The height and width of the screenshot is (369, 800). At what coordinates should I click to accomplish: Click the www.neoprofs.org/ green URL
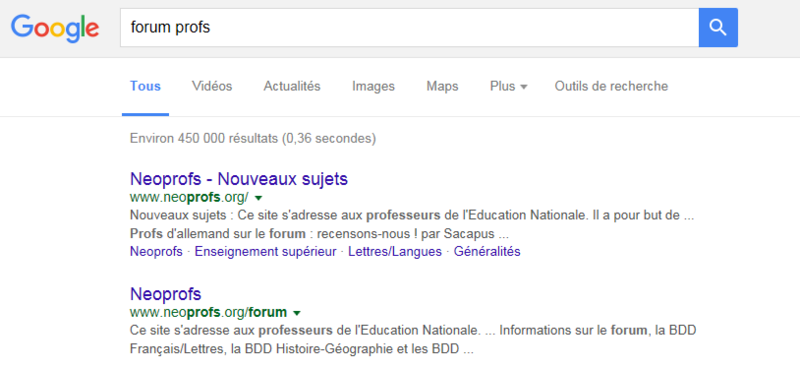click(x=189, y=198)
